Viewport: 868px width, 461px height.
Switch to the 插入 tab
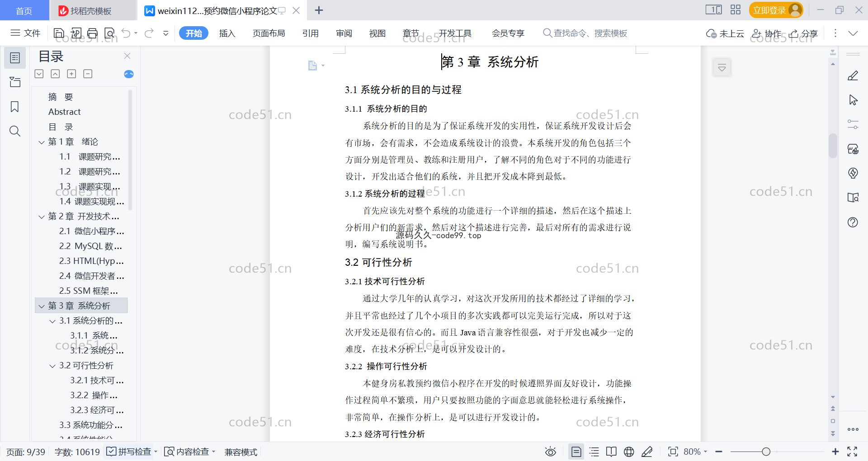(x=227, y=33)
